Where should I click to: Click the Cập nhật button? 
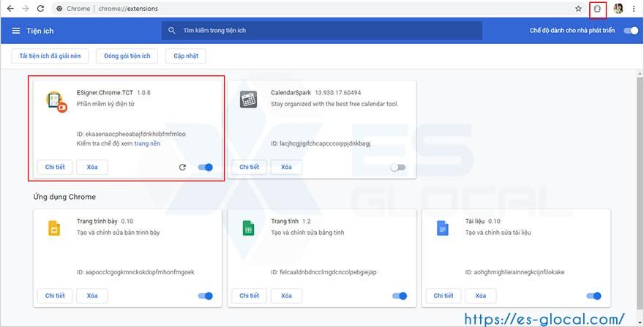[186, 56]
